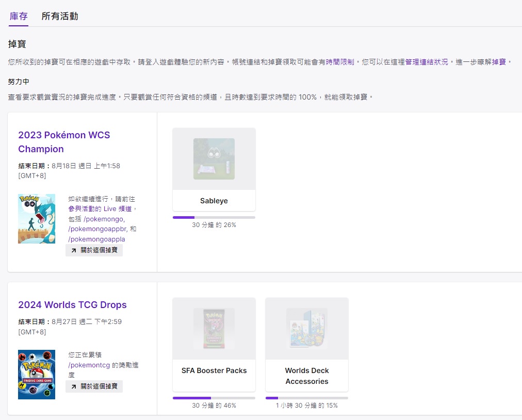Select the Worlds Deck Accessories drop name

tap(307, 376)
